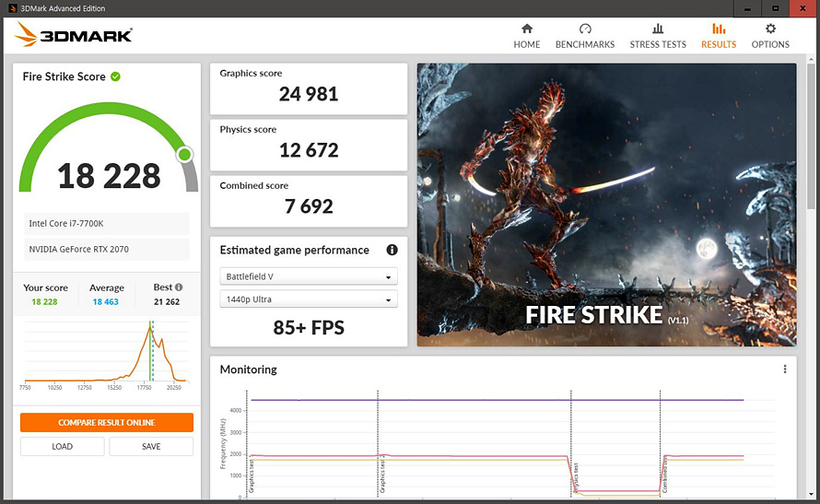Minimize the 3DMark window
This screenshot has width=820, height=504.
(747, 8)
